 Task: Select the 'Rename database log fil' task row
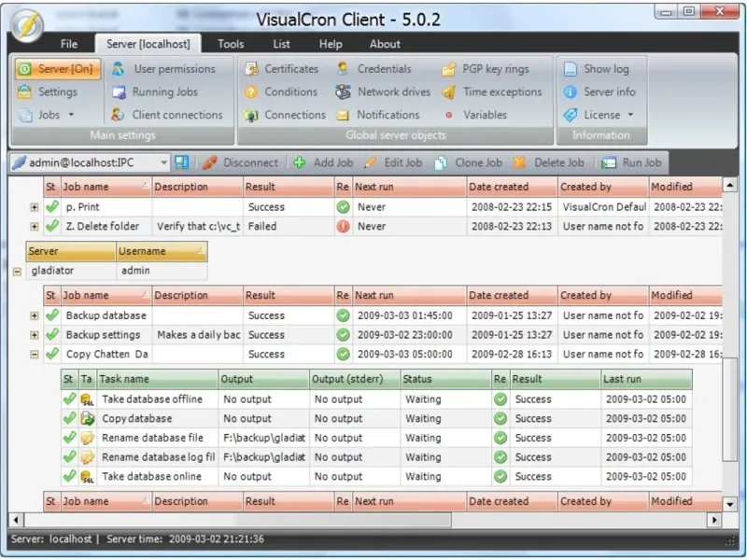tap(376, 457)
